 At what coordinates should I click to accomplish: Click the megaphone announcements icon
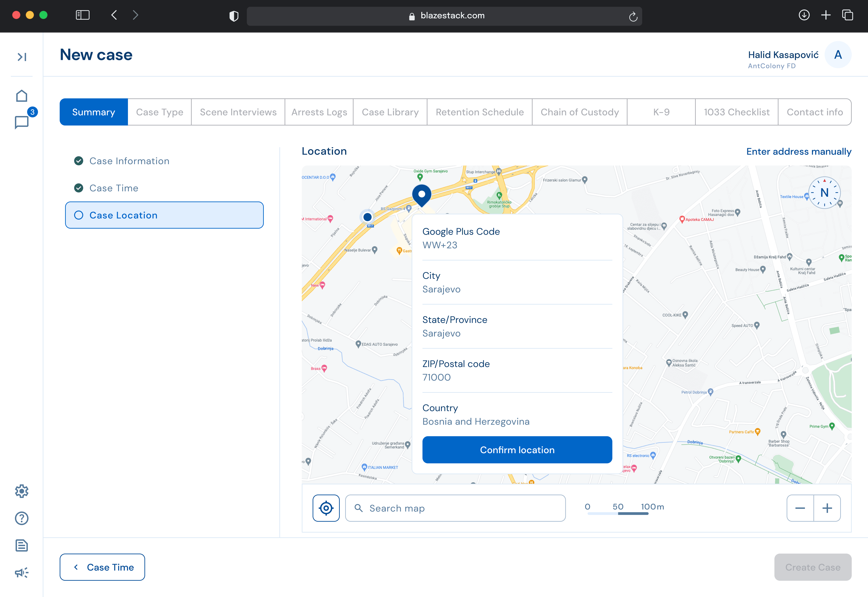[22, 573]
